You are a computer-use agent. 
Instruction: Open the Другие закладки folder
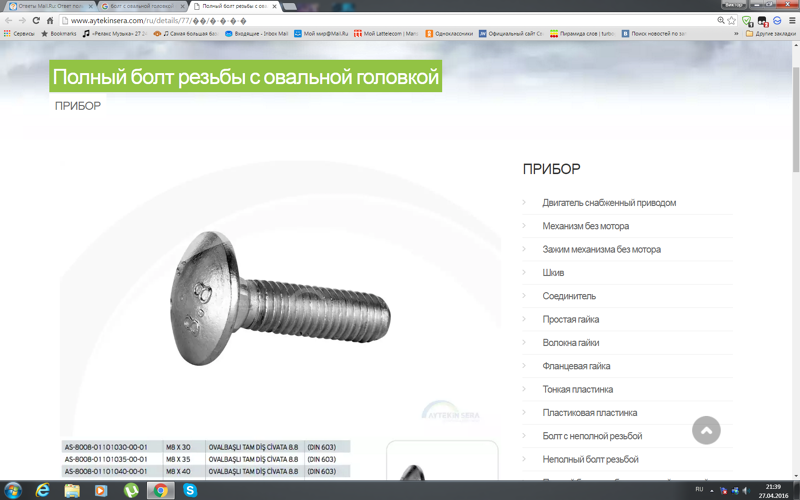click(x=770, y=34)
